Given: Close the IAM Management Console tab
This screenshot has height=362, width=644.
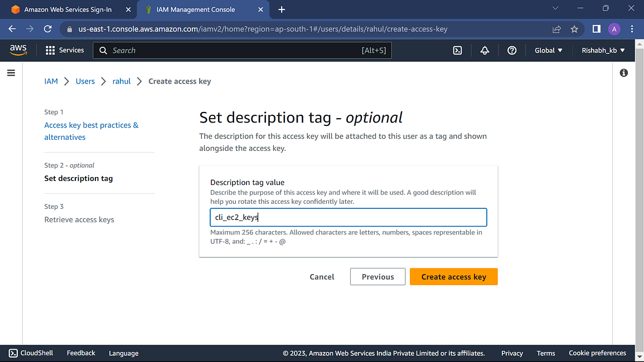Looking at the screenshot, I should (260, 9).
